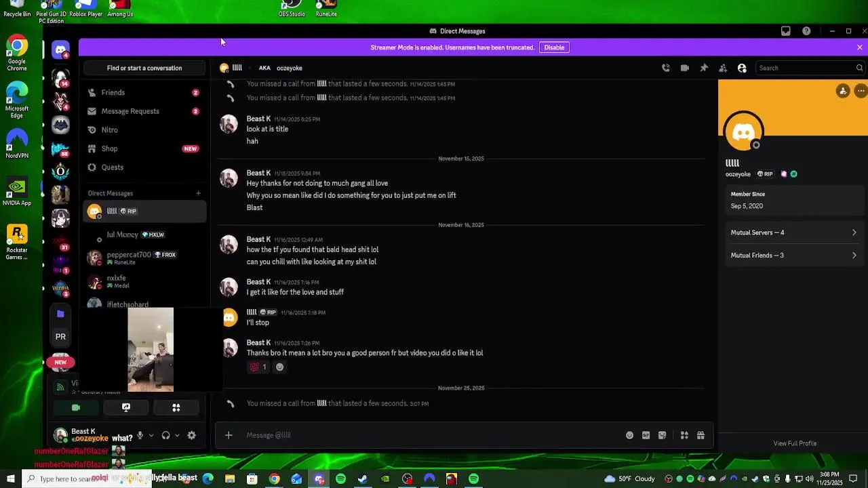The height and width of the screenshot is (488, 868).
Task: Open the Discord inbox icon
Action: [x=786, y=31]
